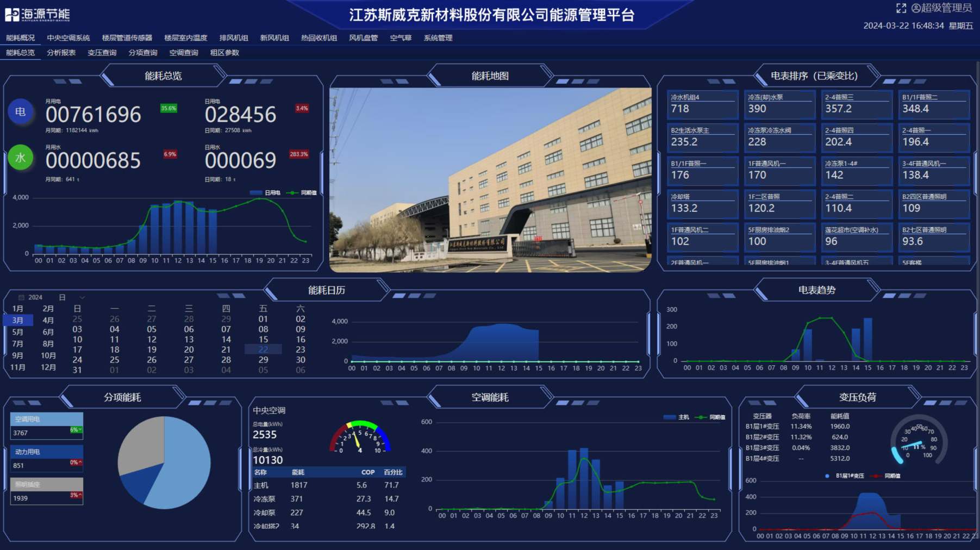
Task: Open the 系统管理 menu
Action: (x=438, y=38)
